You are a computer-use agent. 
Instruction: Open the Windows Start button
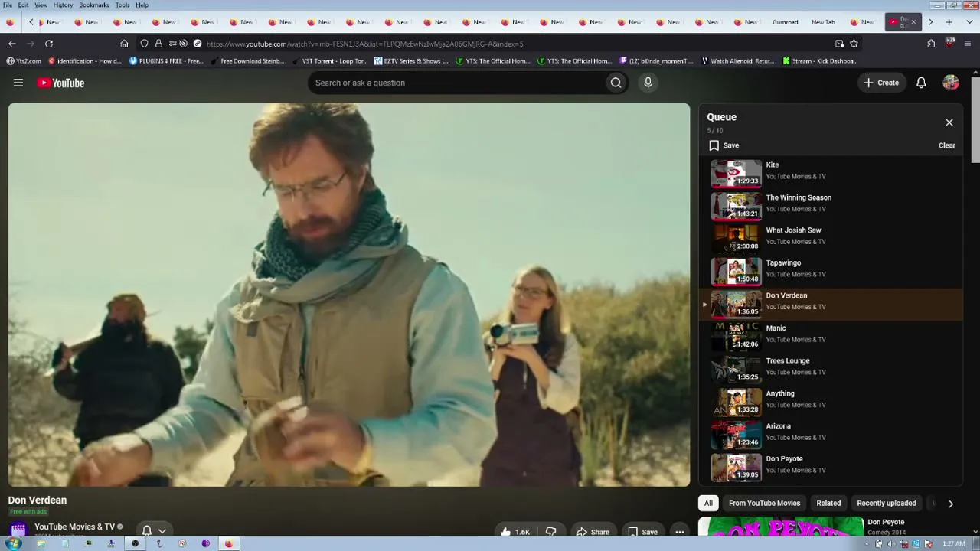point(13,544)
